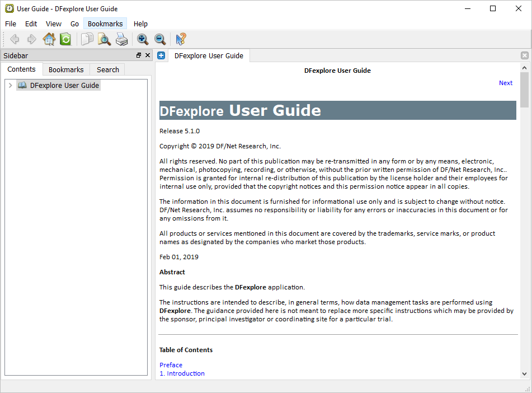
Task: Add a new tab with the blue plus button
Action: (x=161, y=55)
